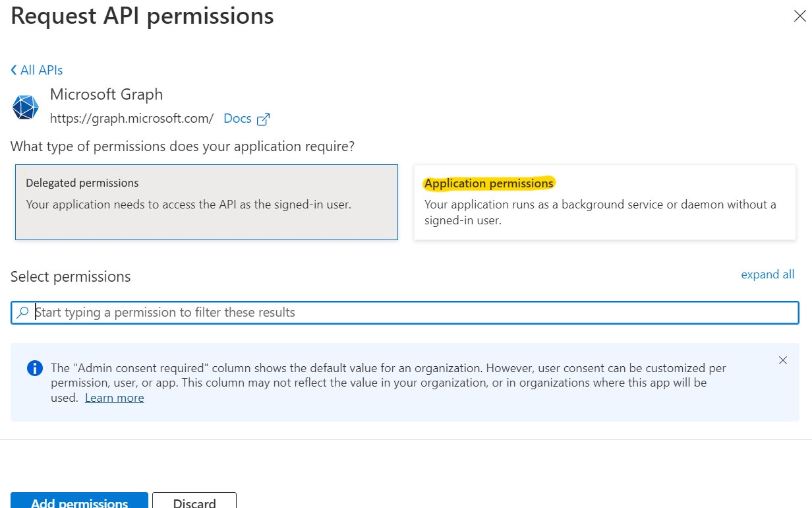Discard the permission request changes
The height and width of the screenshot is (508, 812).
point(194,501)
